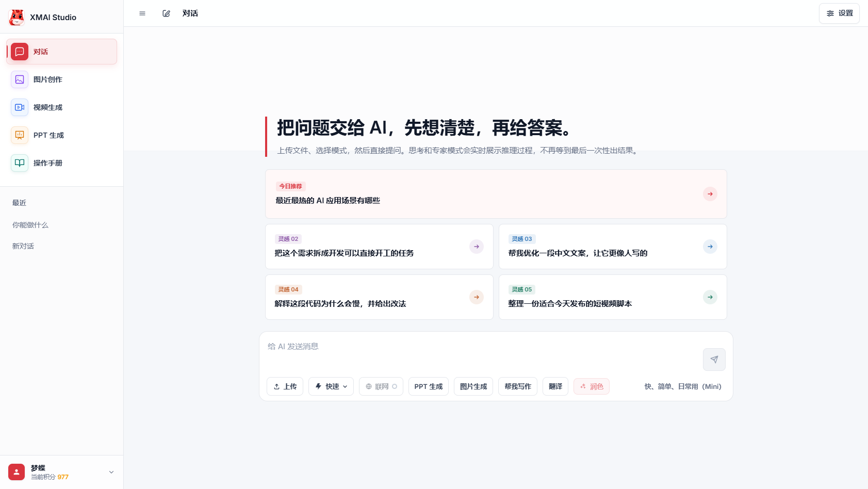This screenshot has width=868, height=489.
Task: Select 整理一份适合今天发布的短视频脚本 suggestion
Action: click(570, 304)
